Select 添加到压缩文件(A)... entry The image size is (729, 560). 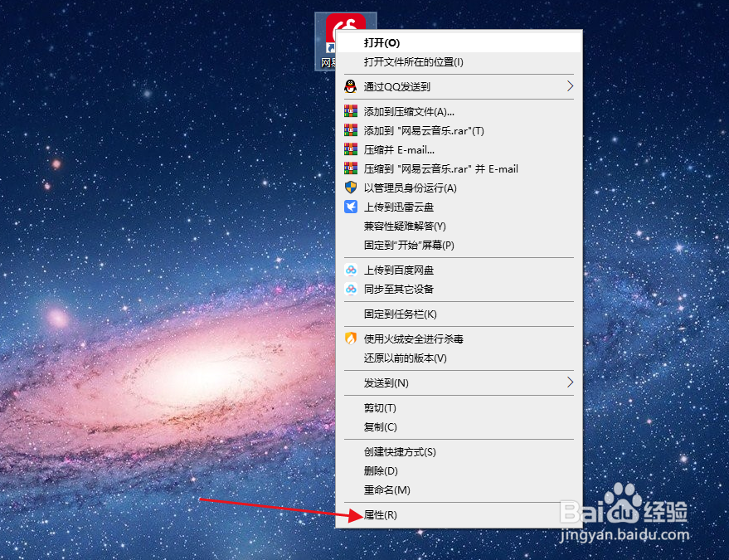pos(459,112)
